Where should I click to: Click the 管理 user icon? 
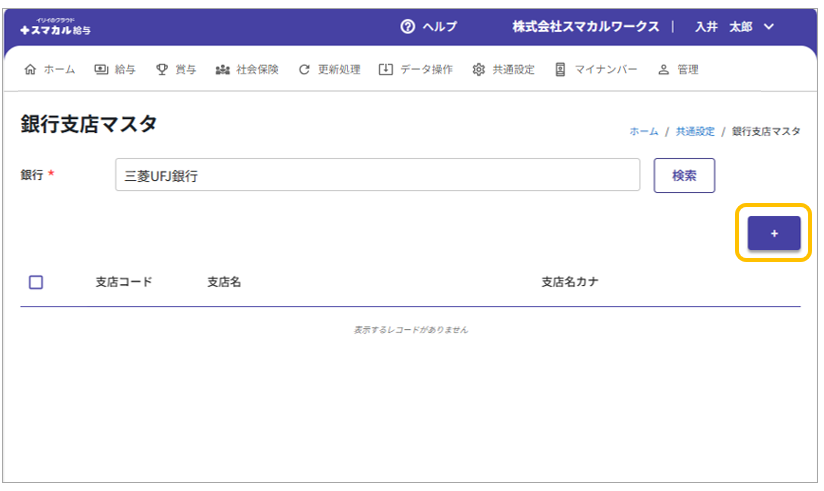(x=663, y=70)
